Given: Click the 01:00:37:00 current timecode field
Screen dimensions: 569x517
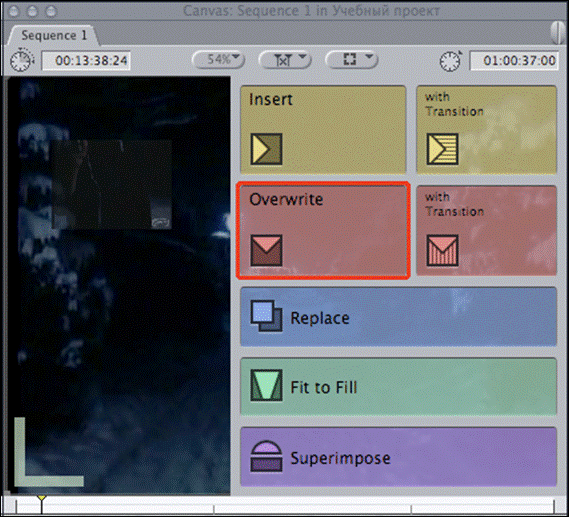Looking at the screenshot, I should 514,61.
